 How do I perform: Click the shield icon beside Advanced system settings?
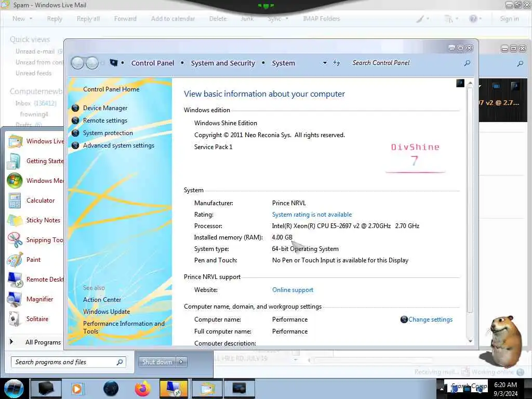click(x=75, y=145)
